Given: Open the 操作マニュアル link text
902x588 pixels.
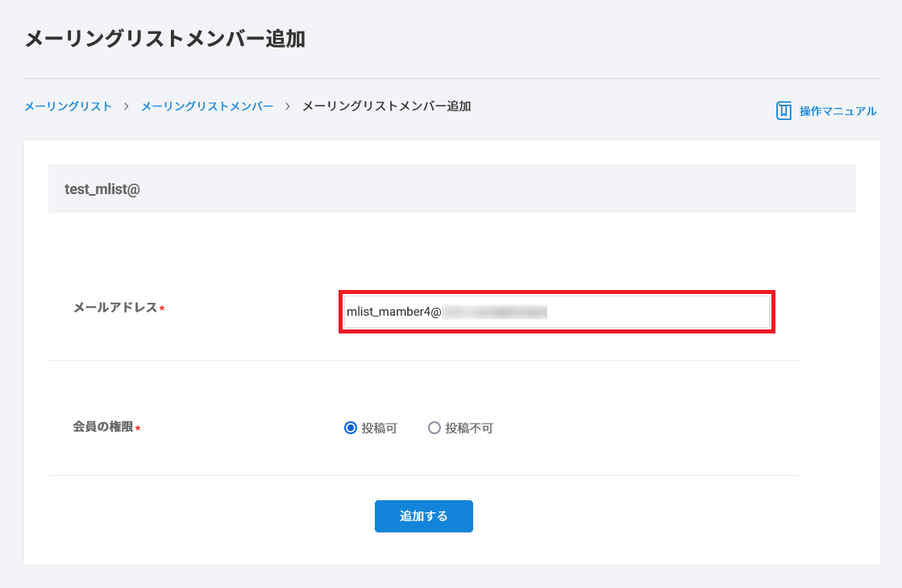Looking at the screenshot, I should pos(838,111).
